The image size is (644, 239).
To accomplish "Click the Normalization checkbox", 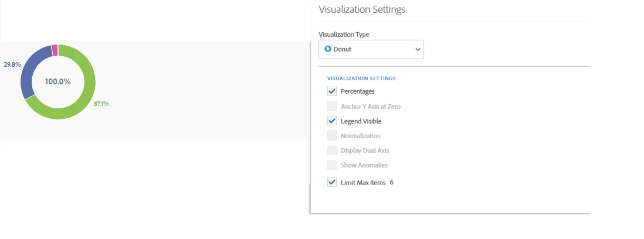I will (333, 136).
